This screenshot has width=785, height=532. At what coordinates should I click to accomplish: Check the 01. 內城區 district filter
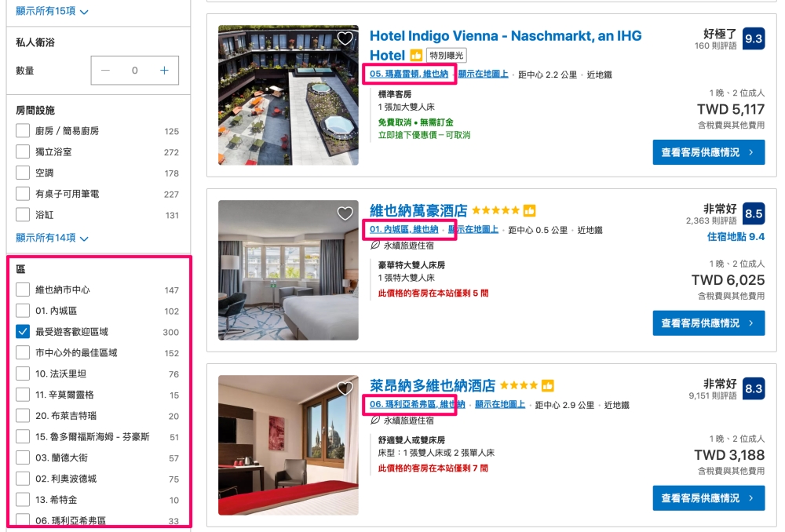tap(23, 310)
